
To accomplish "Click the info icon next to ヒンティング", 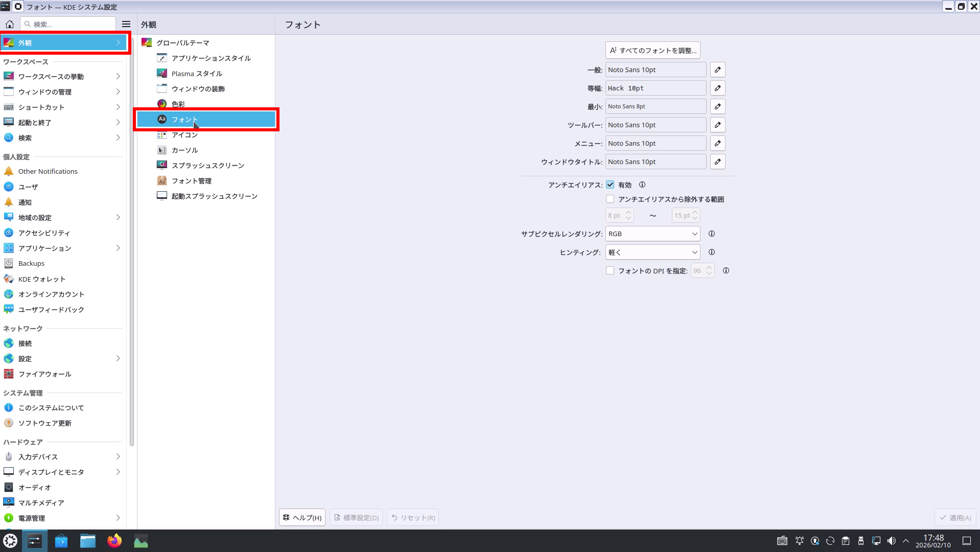I will 711,252.
